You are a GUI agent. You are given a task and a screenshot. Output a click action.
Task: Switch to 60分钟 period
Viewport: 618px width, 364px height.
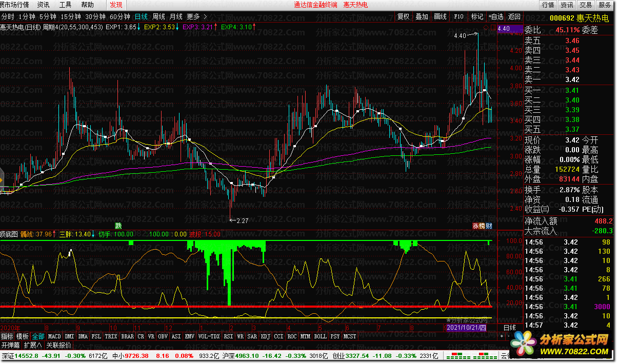pos(120,16)
